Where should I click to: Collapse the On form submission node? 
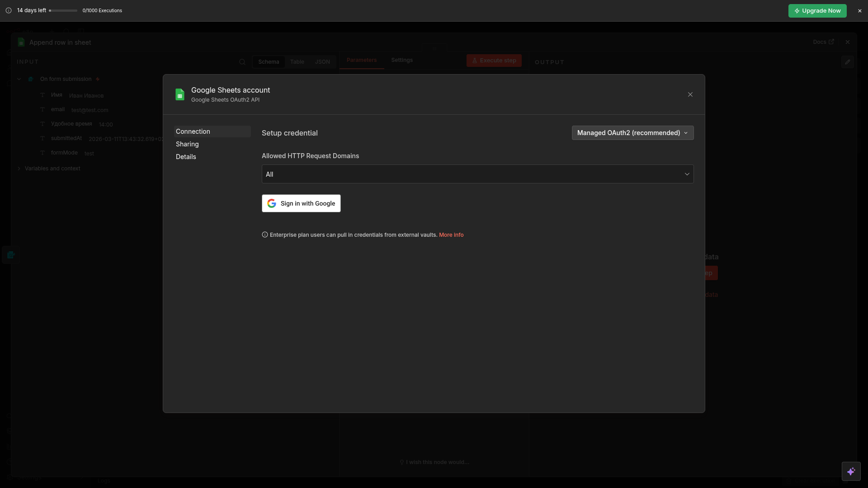coord(19,79)
